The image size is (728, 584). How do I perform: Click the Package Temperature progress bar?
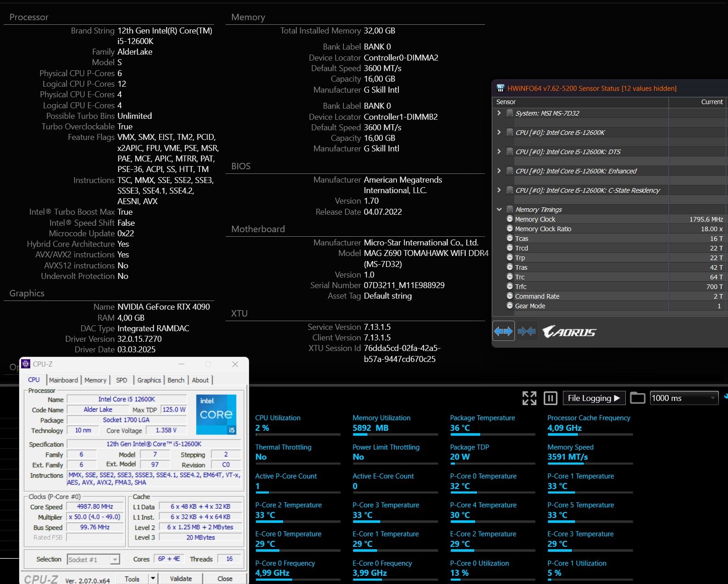pyautogui.click(x=492, y=434)
